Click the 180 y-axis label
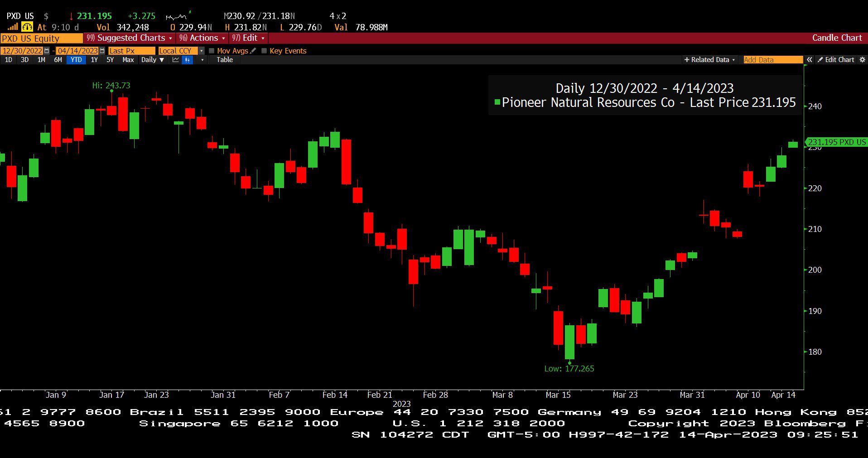 pos(815,352)
